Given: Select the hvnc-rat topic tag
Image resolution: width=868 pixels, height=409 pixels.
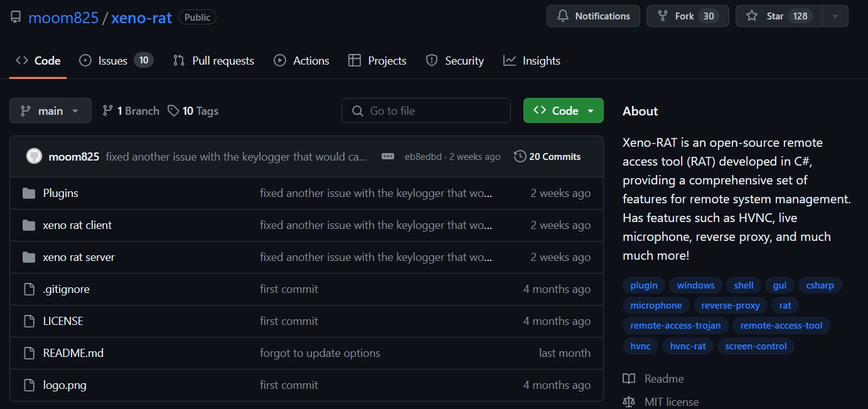Looking at the screenshot, I should [688, 346].
